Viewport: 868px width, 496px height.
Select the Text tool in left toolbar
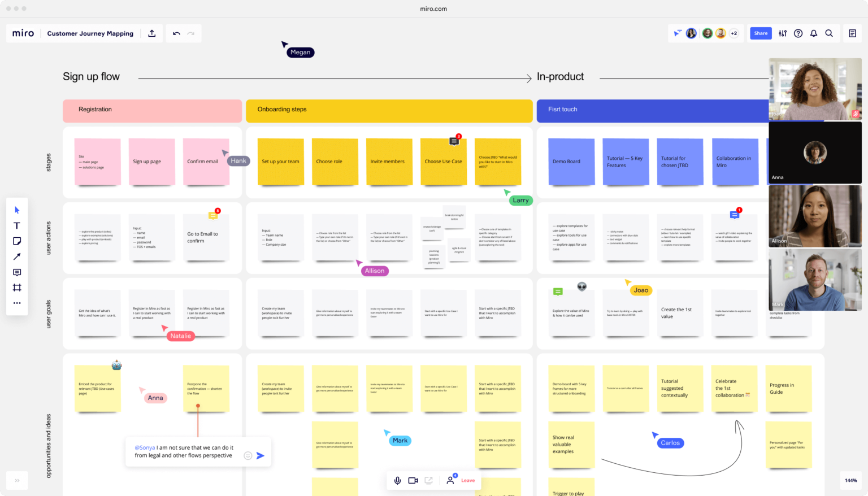[x=17, y=225]
